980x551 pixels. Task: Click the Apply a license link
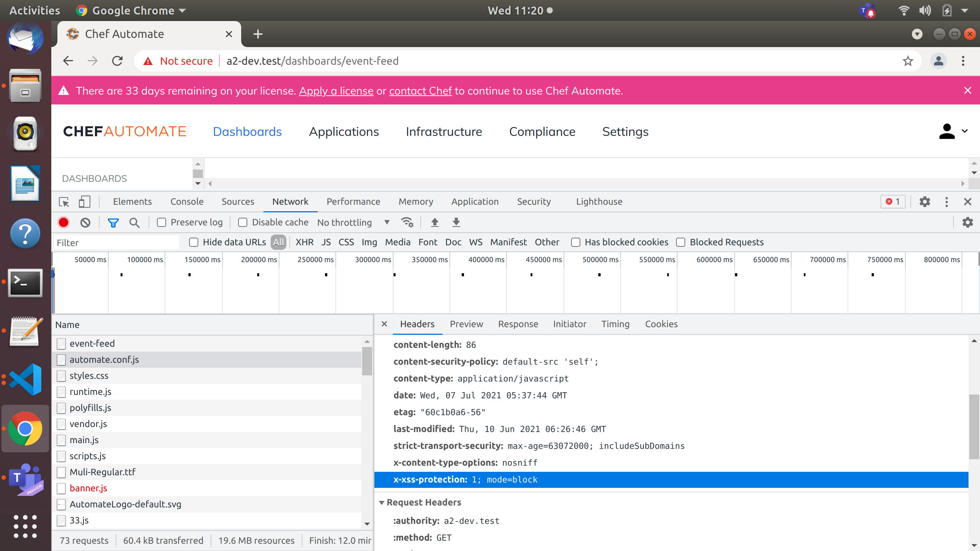coord(336,91)
